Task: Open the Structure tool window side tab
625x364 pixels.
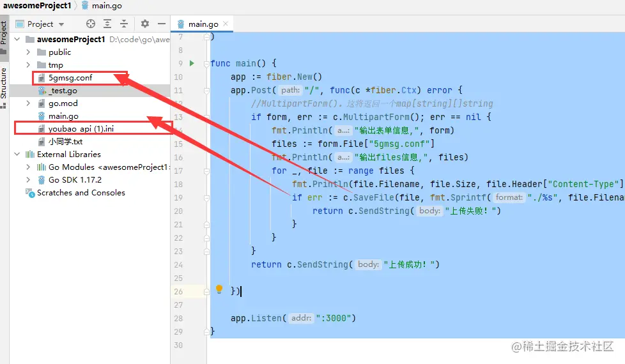Action: (4, 87)
